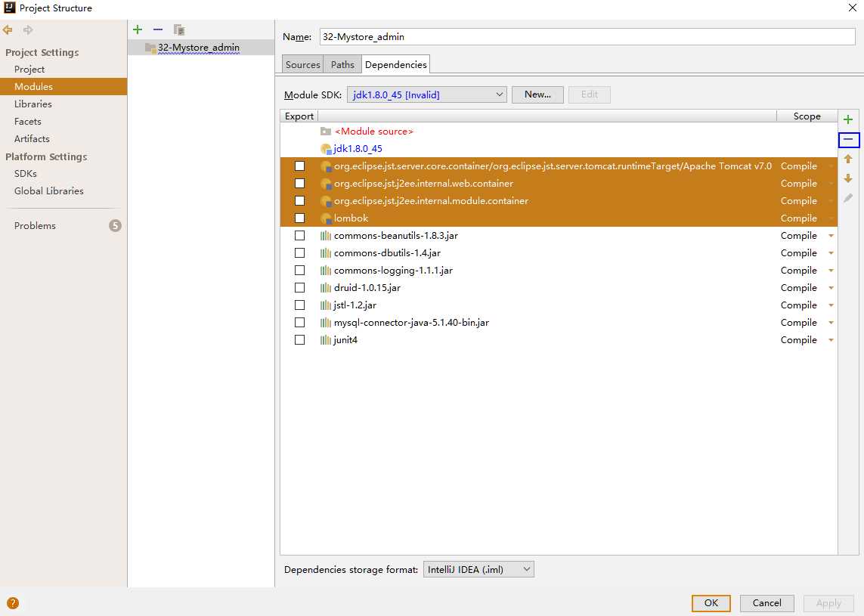Enable export for mysql-connector-java jar

tap(300, 322)
